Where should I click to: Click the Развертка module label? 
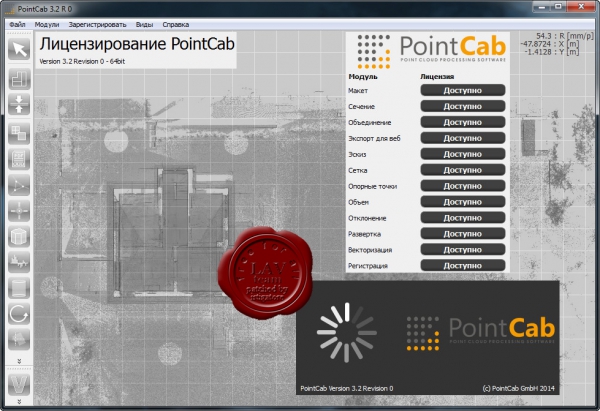point(364,234)
